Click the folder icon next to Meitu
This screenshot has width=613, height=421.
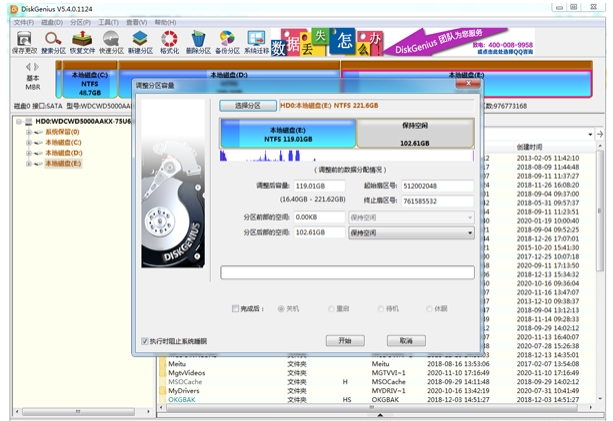tap(163, 364)
